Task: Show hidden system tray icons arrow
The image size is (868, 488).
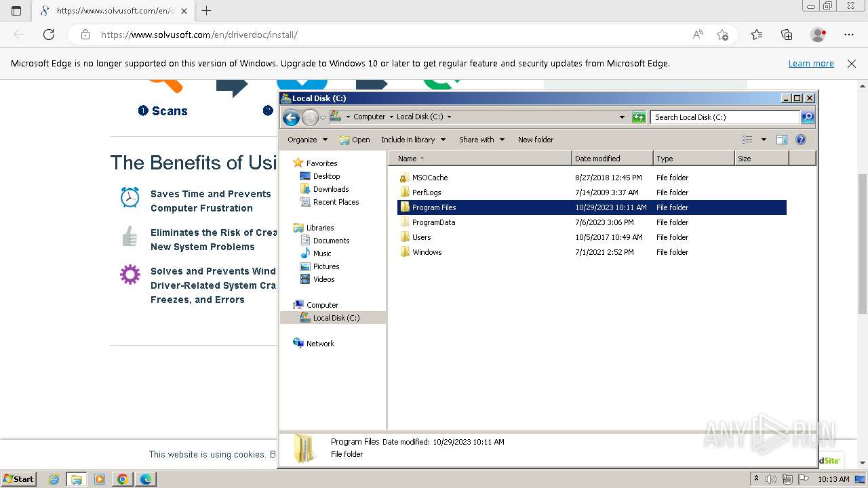Action: (757, 479)
